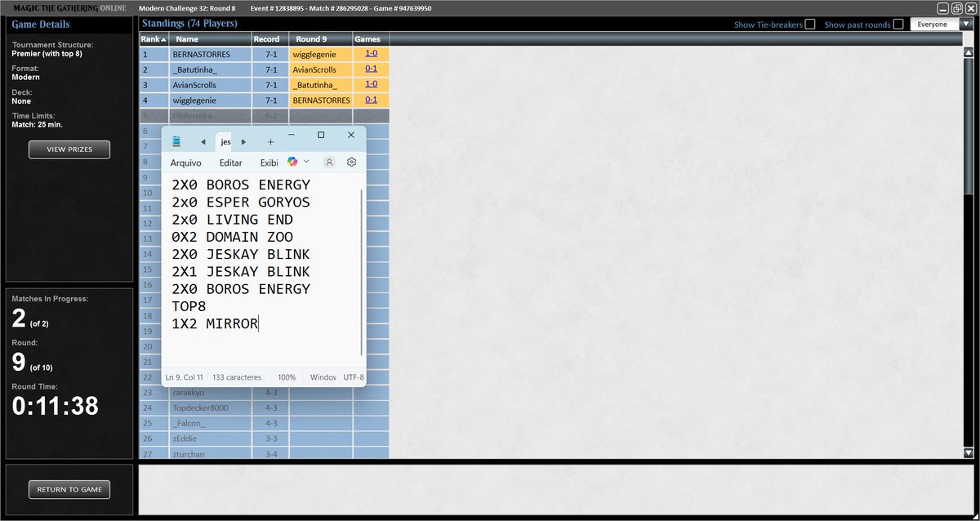
Task: Click the 100% zoom level in Notepad status bar
Action: pos(287,377)
